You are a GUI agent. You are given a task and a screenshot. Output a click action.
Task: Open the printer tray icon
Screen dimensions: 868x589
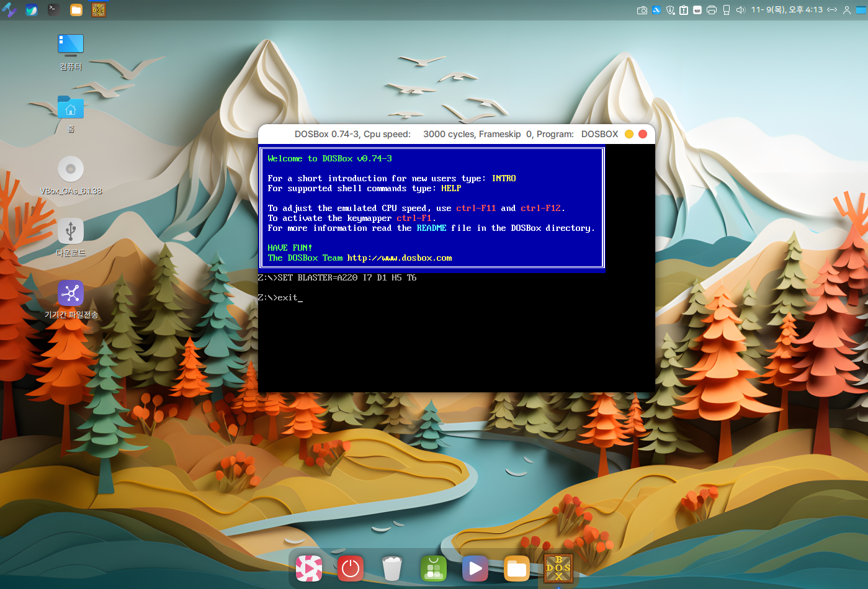(x=712, y=10)
